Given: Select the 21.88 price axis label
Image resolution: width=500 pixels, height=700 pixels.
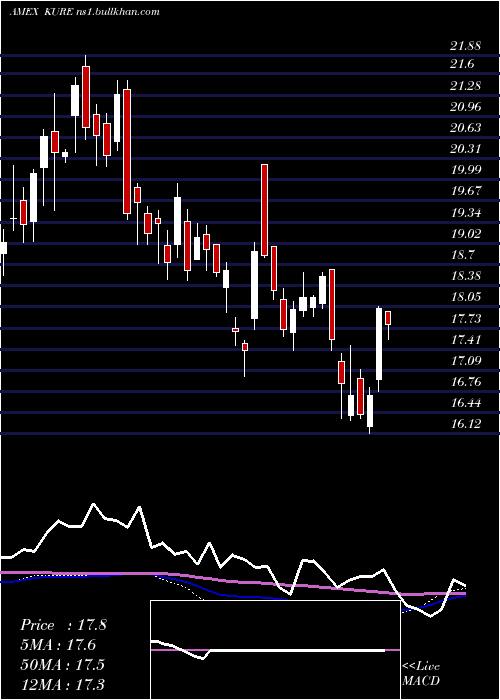Looking at the screenshot, I should click(x=465, y=46).
